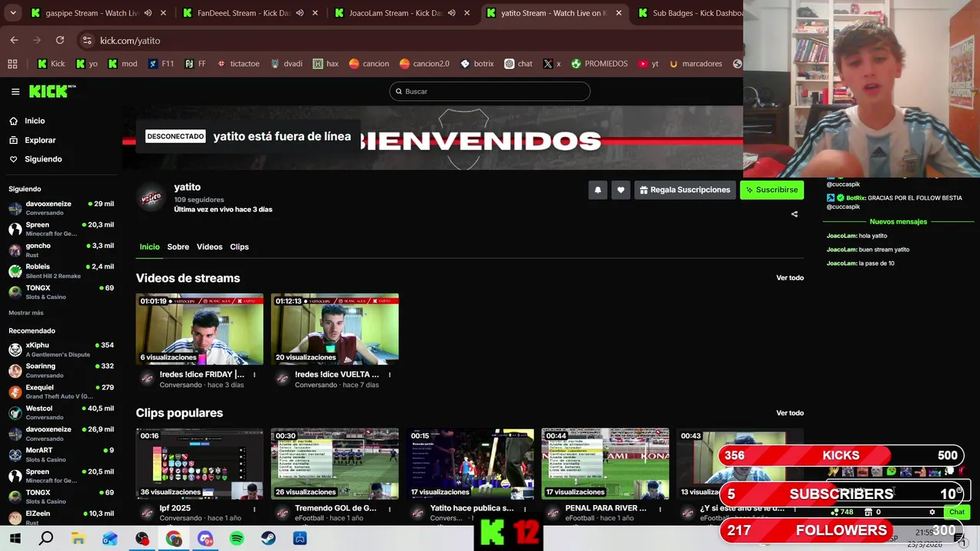Open File Explorer from taskbar
Screen dimensions: 980x551
pyautogui.click(x=78, y=539)
